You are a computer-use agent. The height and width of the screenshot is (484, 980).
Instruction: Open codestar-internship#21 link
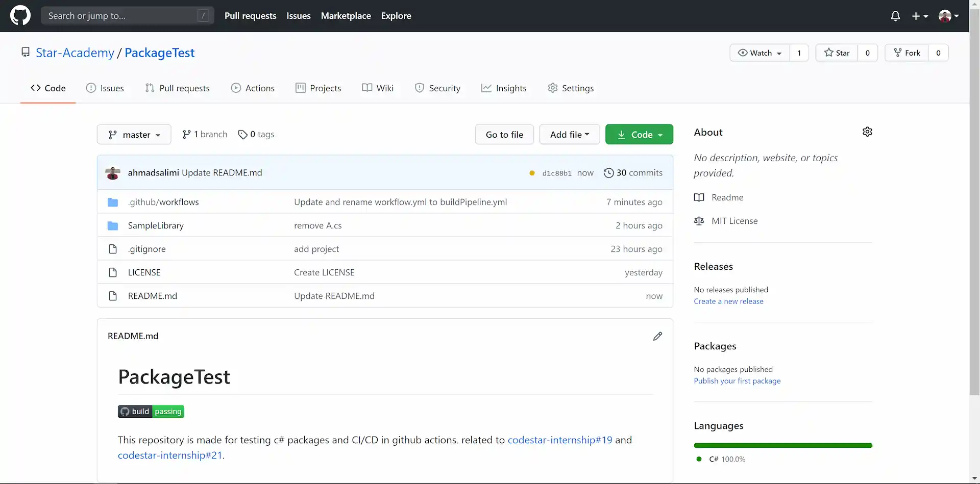coord(170,455)
